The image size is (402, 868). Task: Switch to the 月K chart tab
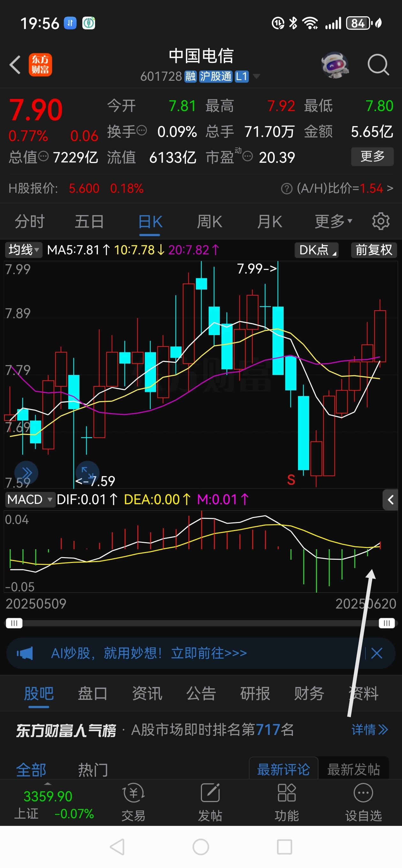pos(269,221)
